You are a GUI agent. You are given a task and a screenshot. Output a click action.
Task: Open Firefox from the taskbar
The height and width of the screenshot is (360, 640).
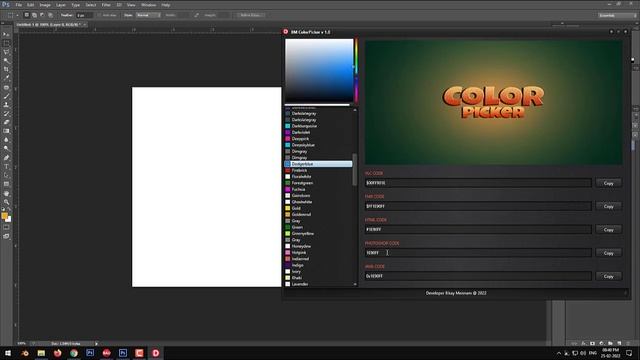pyautogui.click(x=58, y=353)
